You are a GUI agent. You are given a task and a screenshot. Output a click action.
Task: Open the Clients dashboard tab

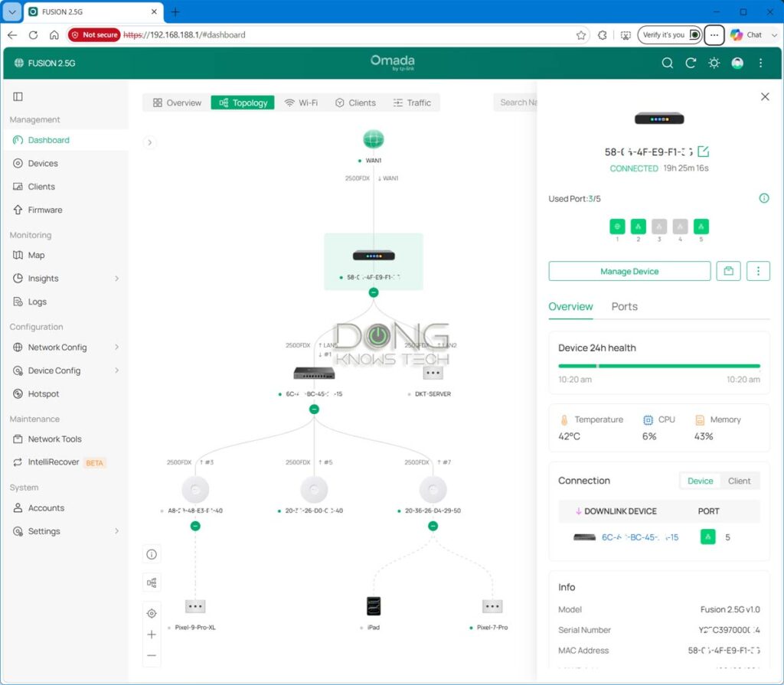pos(355,103)
